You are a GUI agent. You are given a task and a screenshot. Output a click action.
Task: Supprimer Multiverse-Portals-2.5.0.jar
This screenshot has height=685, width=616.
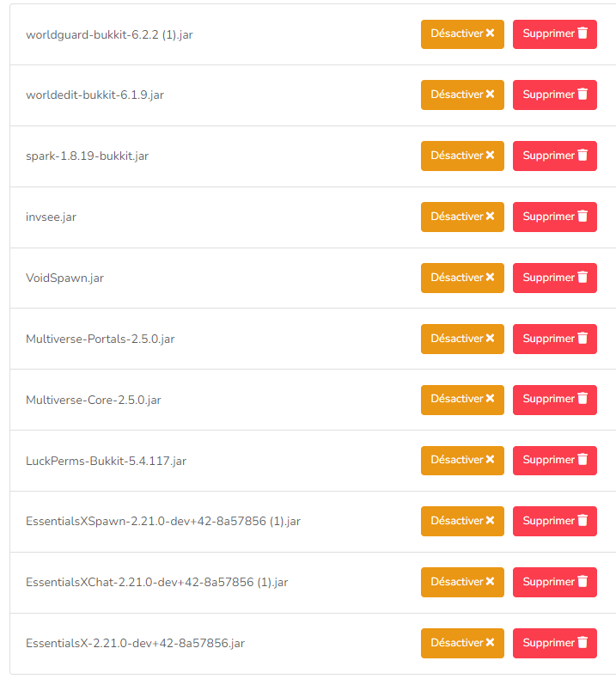(x=554, y=339)
